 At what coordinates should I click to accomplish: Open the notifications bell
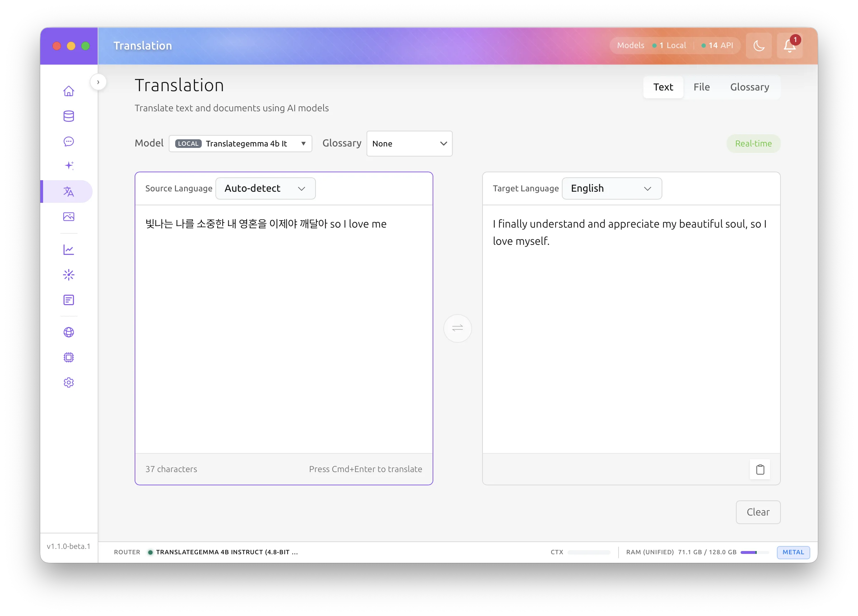pyautogui.click(x=789, y=46)
